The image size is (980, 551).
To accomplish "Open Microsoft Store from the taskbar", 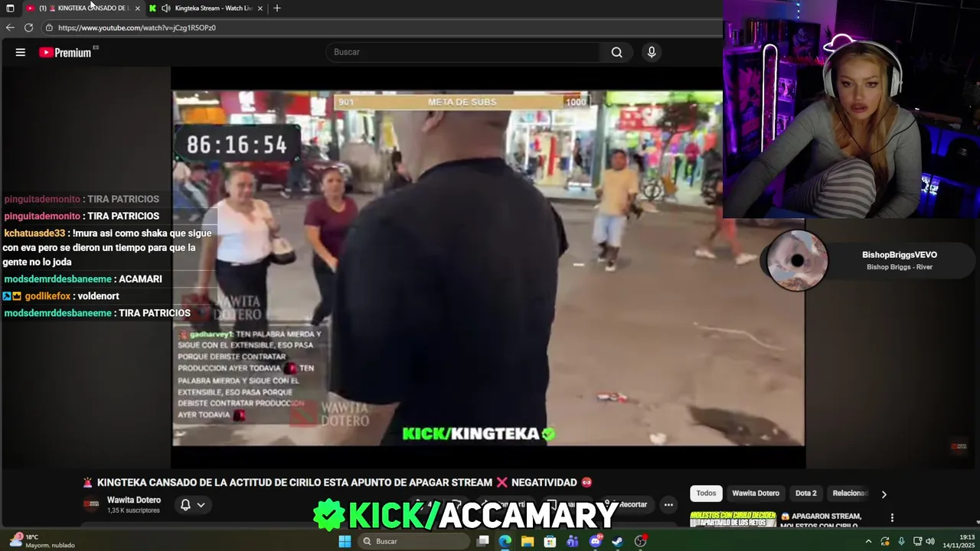I will click(550, 541).
